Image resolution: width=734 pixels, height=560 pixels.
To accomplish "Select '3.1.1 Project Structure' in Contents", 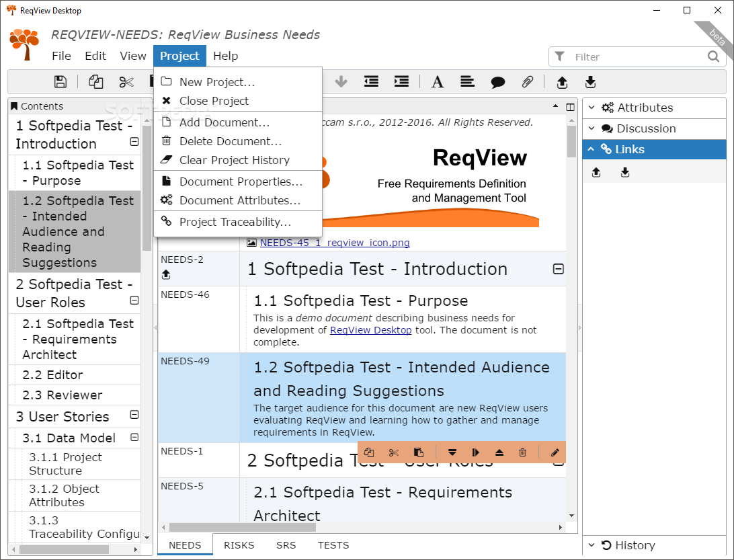I will click(x=75, y=464).
